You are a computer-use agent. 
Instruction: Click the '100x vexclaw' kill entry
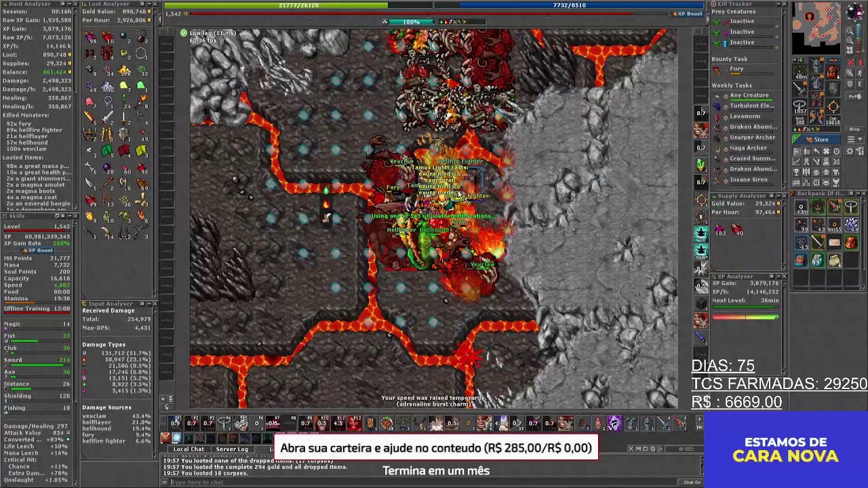click(x=28, y=148)
